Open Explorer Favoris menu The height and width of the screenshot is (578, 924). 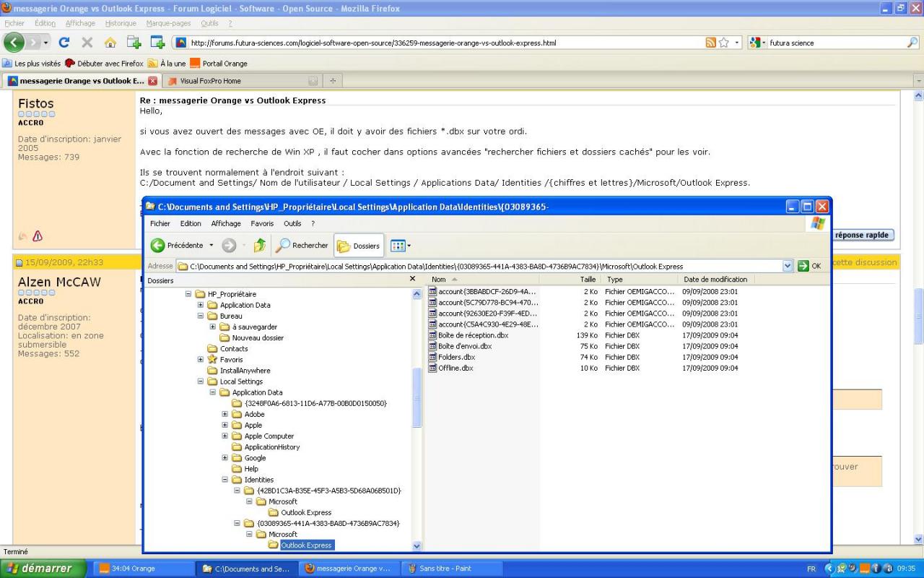[262, 223]
